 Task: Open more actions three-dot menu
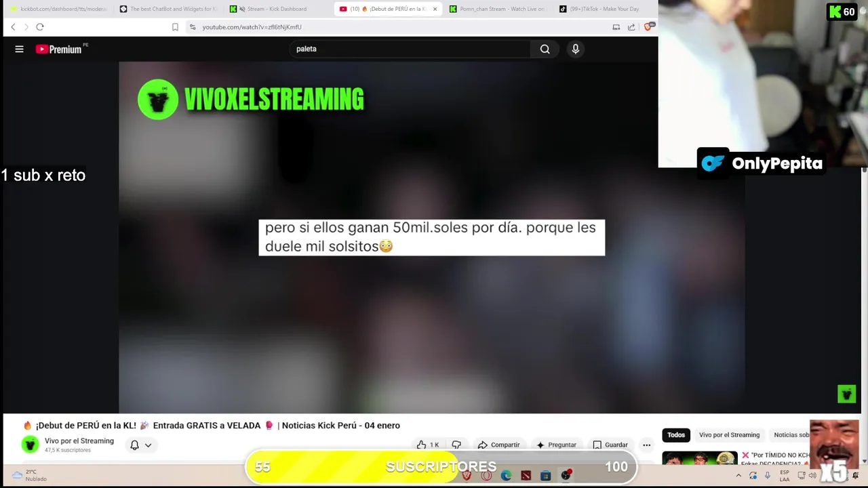pyautogui.click(x=646, y=445)
